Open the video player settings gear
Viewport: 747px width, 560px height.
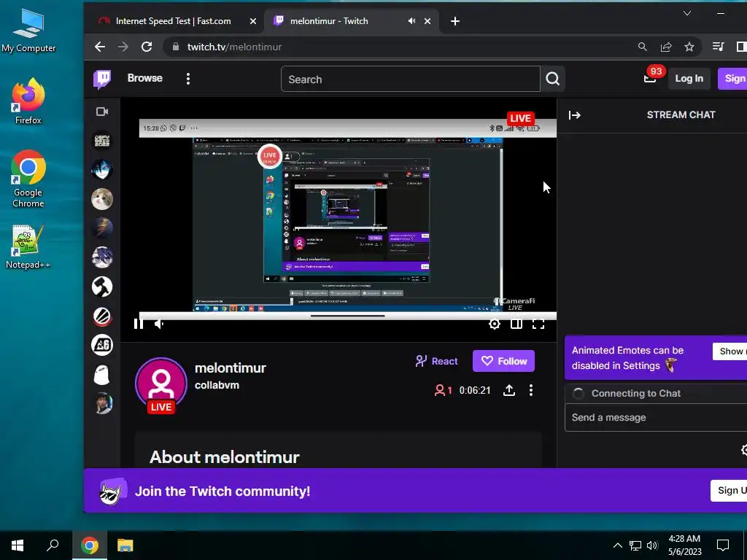495,324
